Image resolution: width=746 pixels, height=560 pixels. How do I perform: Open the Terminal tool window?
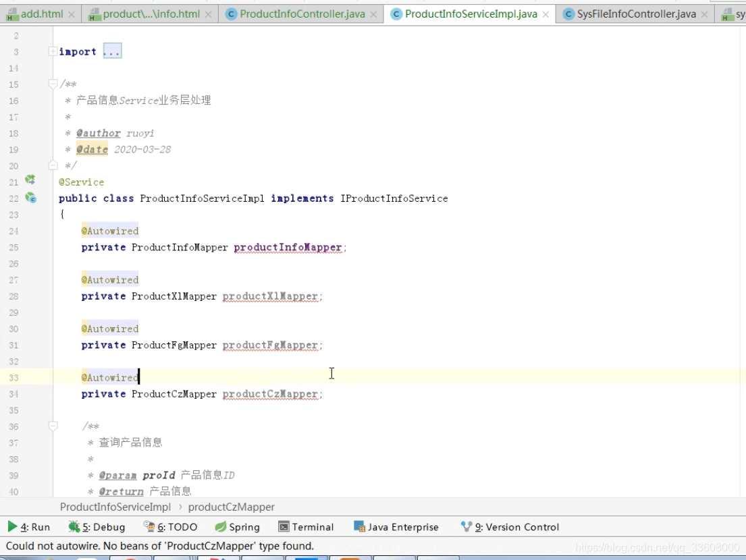click(307, 527)
